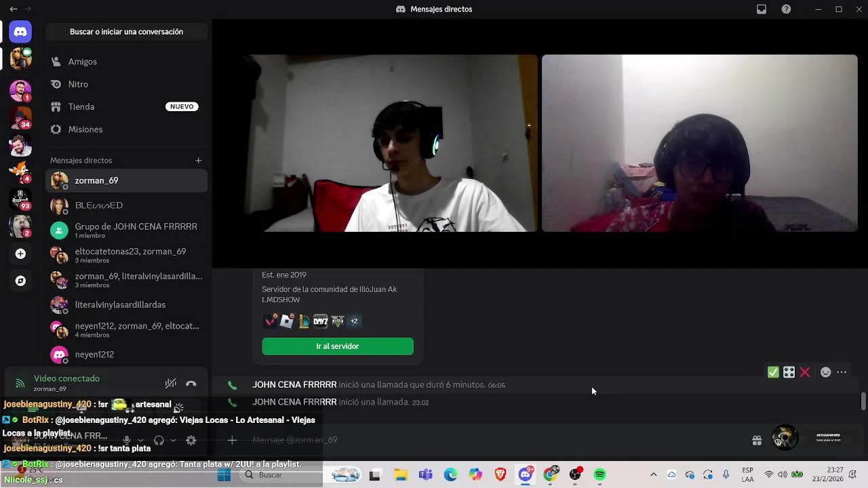The width and height of the screenshot is (868, 488).
Task: Open Discord home direct messages icon
Action: click(20, 32)
